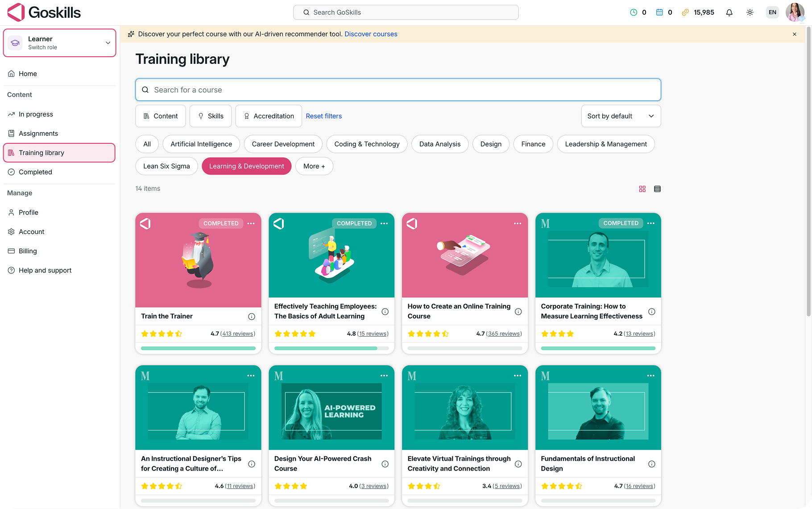Click Reset filters link
Screen dimensions: 812x509
(x=324, y=116)
